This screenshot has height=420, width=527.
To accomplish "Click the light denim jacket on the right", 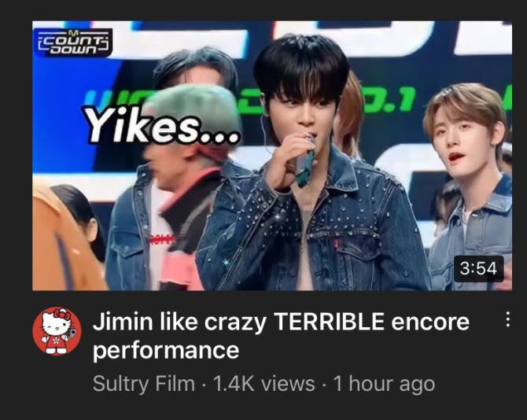I will coord(474,235).
